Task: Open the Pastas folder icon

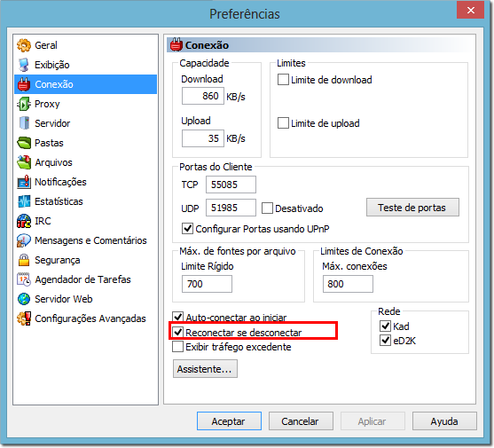Action: coord(24,143)
